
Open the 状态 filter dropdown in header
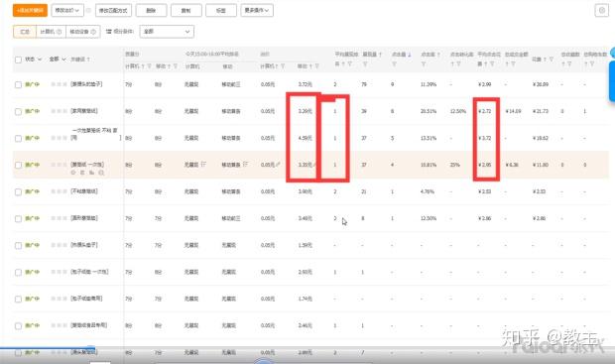pyautogui.click(x=34, y=60)
